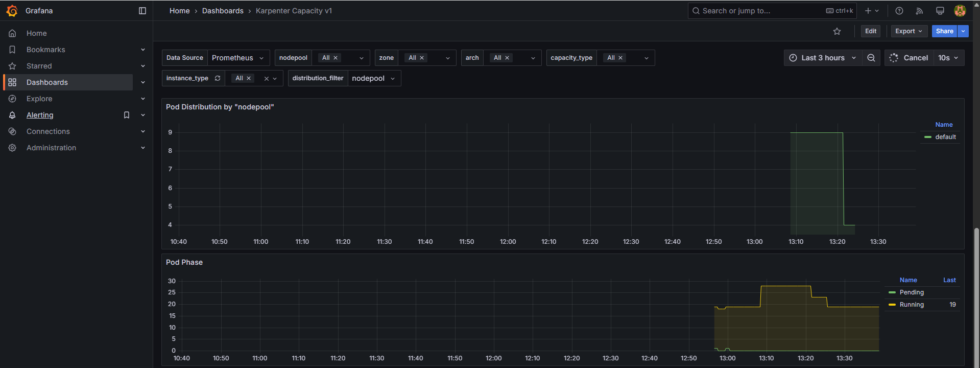Open the Share options arrow
980x368 pixels.
(x=963, y=31)
